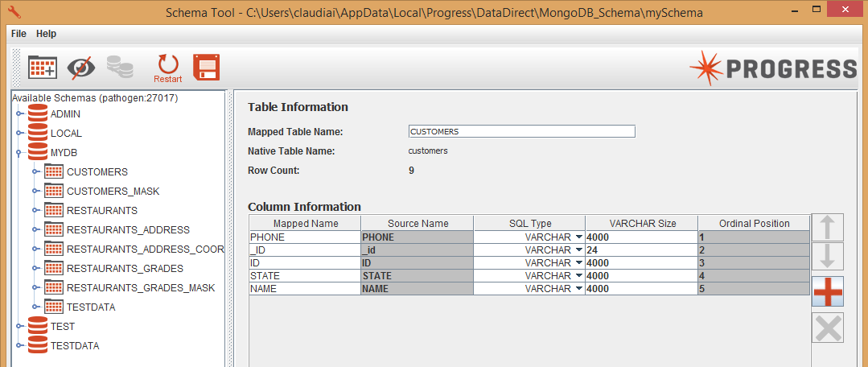Click the RESTAURANTS table icon

tap(54, 210)
